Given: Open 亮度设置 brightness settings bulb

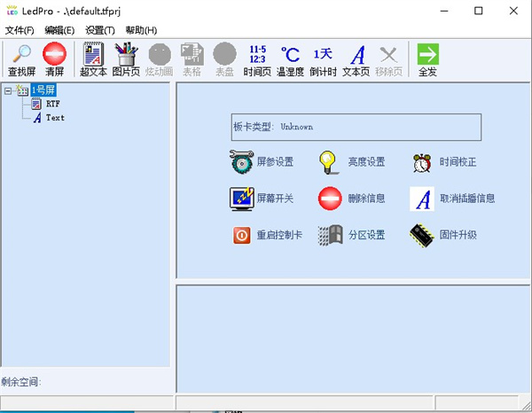Looking at the screenshot, I should pos(328,162).
